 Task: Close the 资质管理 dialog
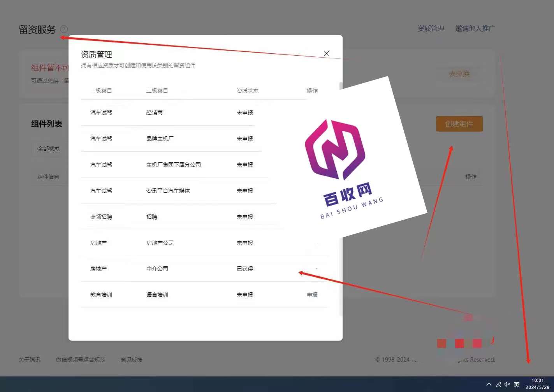coord(327,53)
